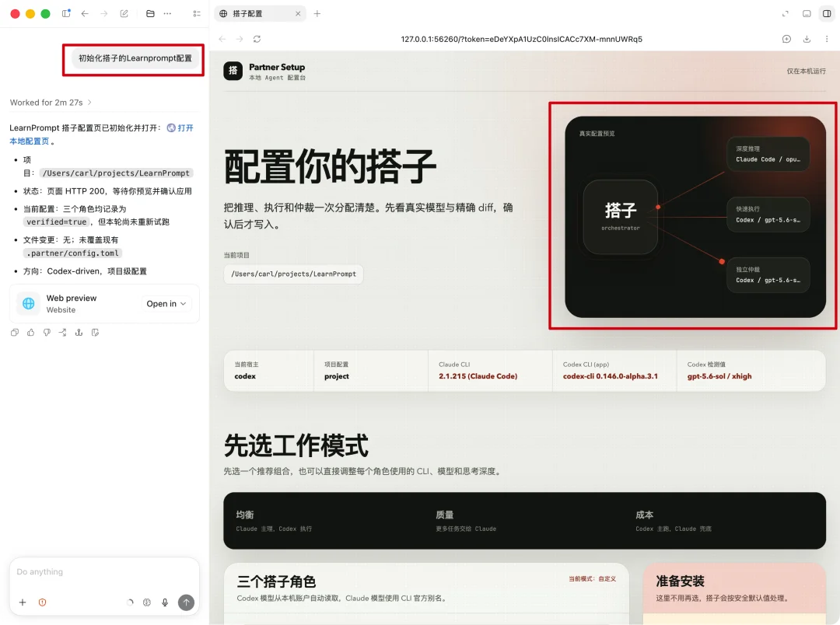Expand the 'Worked for 2m 27s' details
The image size is (840, 625).
51,103
